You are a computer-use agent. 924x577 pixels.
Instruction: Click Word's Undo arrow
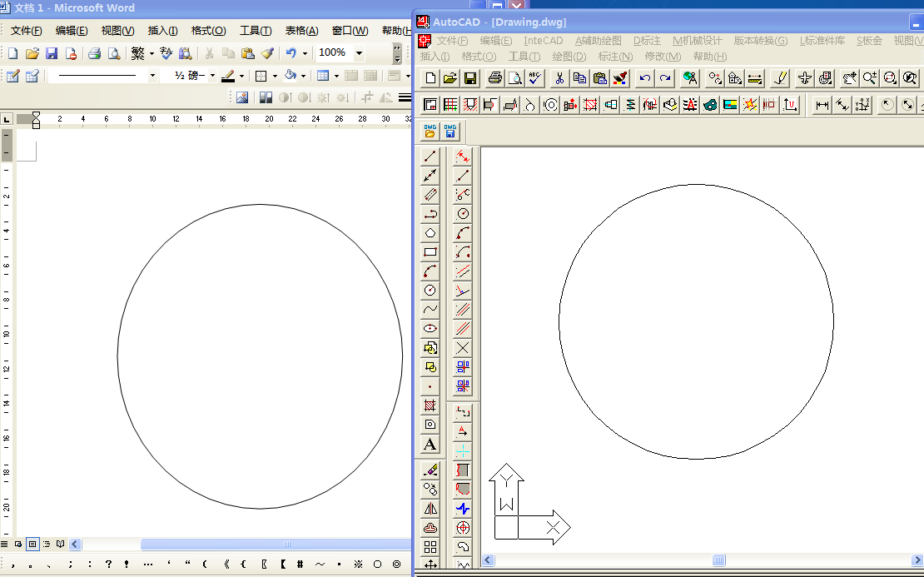coord(291,53)
